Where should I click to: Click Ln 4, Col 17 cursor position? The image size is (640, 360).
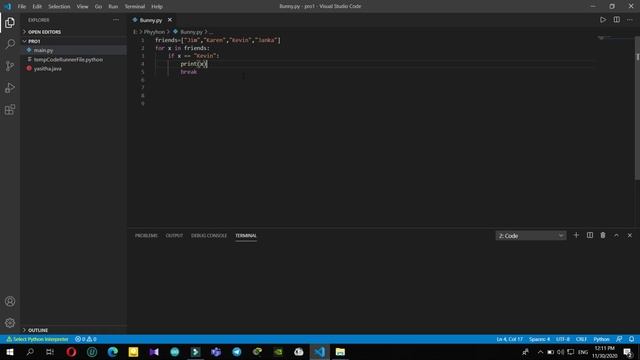pos(509,339)
